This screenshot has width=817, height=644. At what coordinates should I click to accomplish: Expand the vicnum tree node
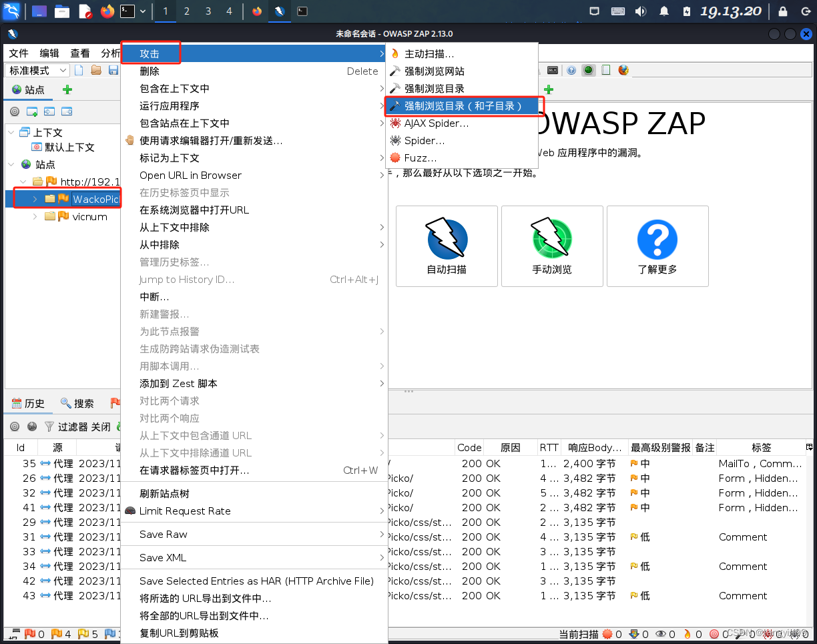point(35,216)
